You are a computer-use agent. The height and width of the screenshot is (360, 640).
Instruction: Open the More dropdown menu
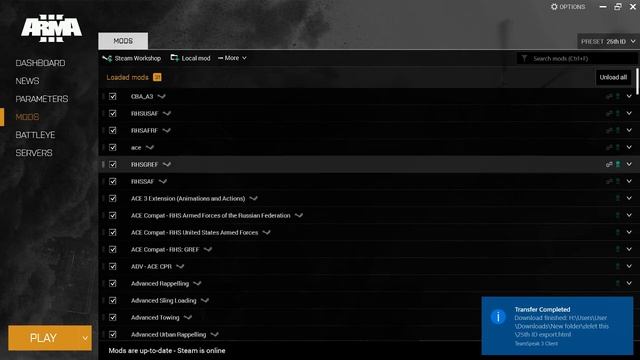(232, 58)
